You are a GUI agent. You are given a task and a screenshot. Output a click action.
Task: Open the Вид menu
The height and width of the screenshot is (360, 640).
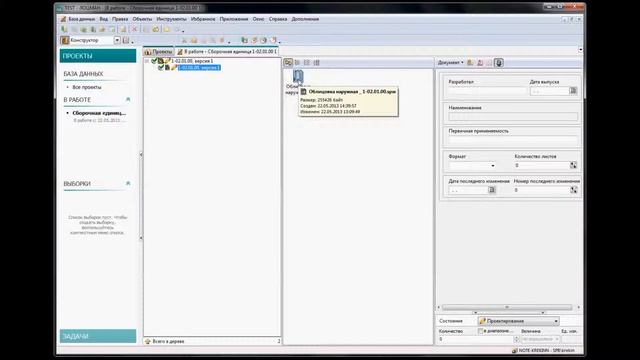pyautogui.click(x=104, y=19)
